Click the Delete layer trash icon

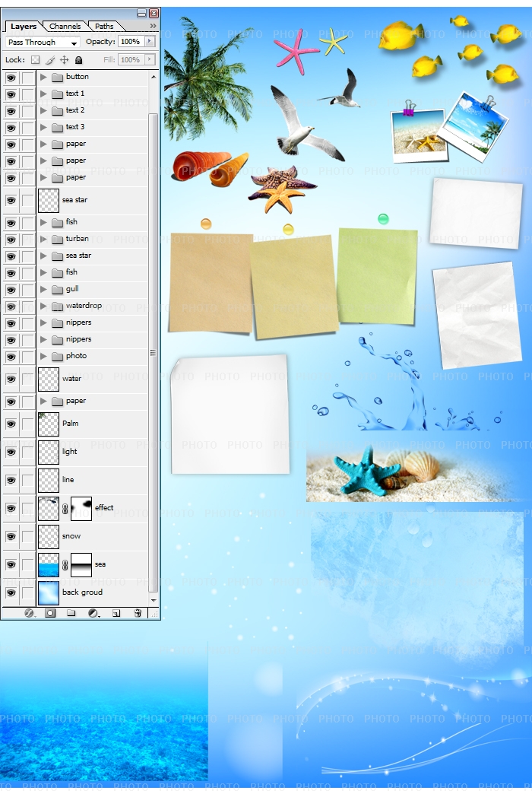138,613
